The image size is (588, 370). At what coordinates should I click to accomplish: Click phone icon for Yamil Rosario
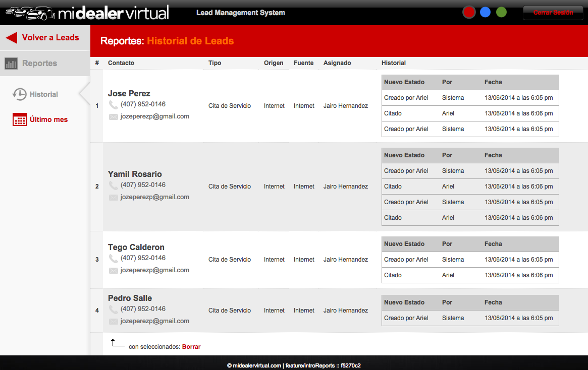click(x=113, y=185)
